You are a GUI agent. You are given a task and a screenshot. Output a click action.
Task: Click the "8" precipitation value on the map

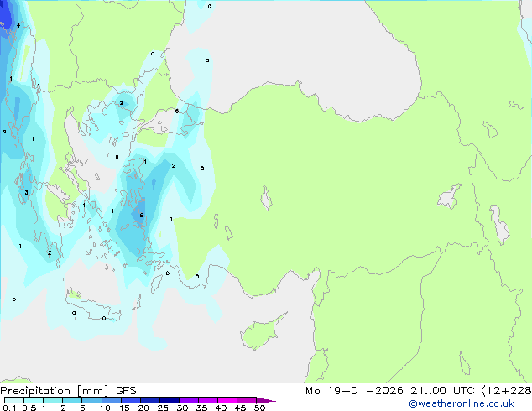[142, 216]
